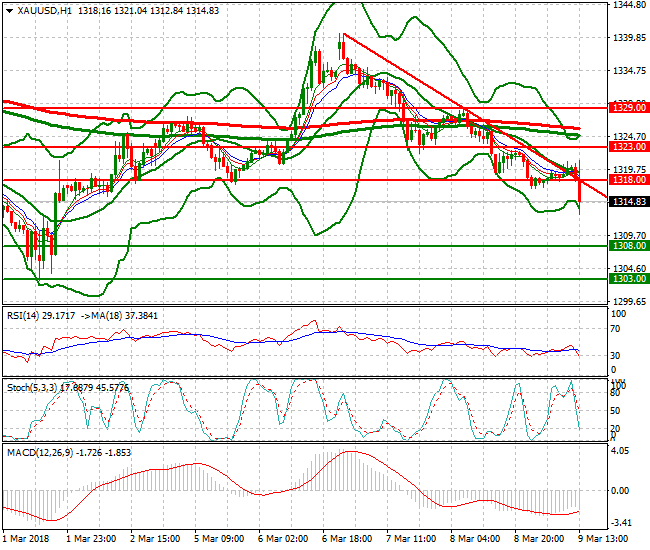Click the 1344.80 price scale value
The height and width of the screenshot is (550, 650).
[x=629, y=5]
